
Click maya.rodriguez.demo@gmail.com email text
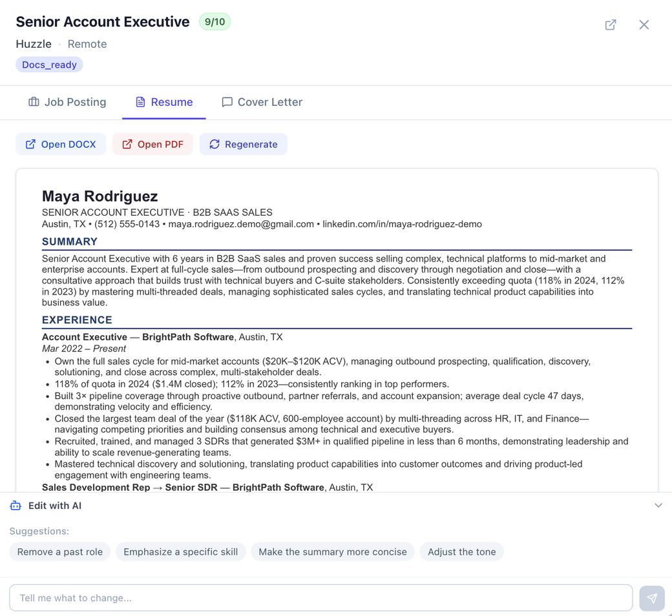point(241,224)
